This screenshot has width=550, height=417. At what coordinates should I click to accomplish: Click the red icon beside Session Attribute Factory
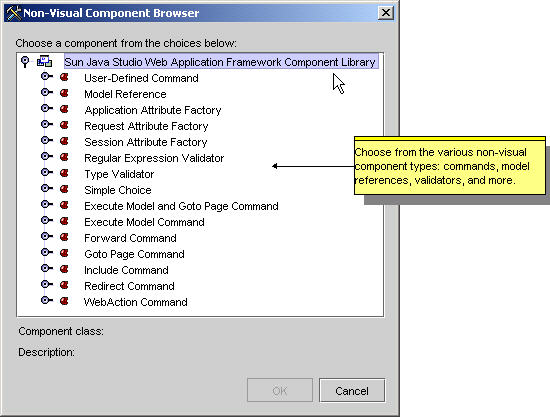64,141
